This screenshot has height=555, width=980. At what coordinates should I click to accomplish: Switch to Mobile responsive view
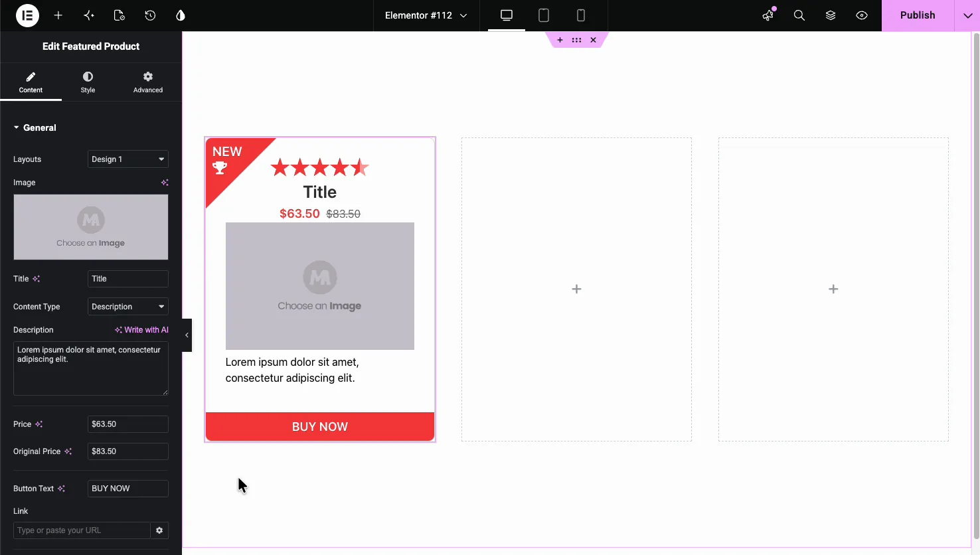[x=581, y=15]
